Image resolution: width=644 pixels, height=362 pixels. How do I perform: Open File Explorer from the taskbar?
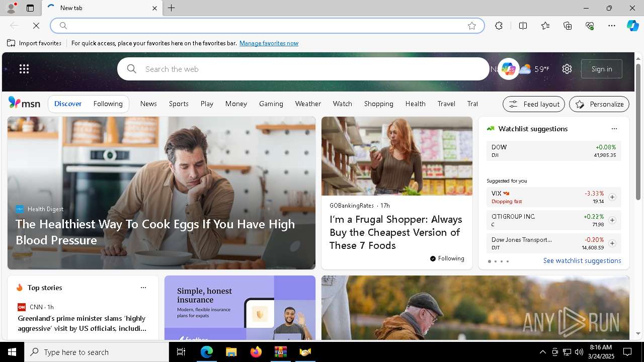pyautogui.click(x=231, y=352)
